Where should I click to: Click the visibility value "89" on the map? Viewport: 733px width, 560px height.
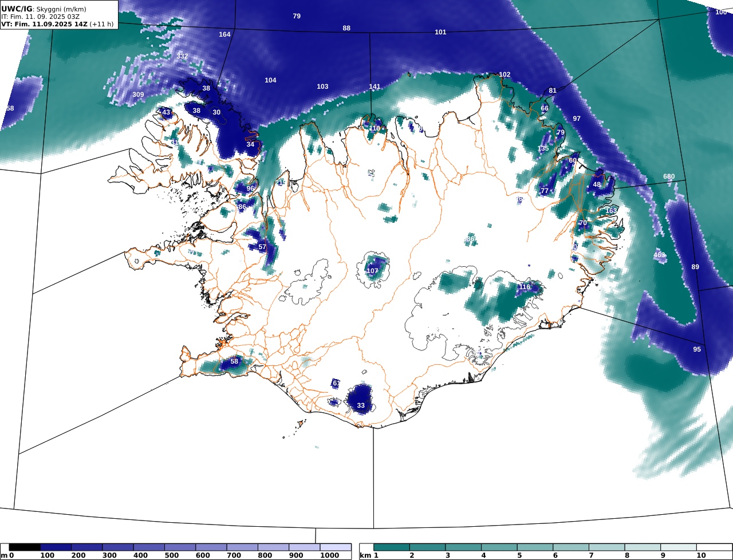pyautogui.click(x=695, y=267)
